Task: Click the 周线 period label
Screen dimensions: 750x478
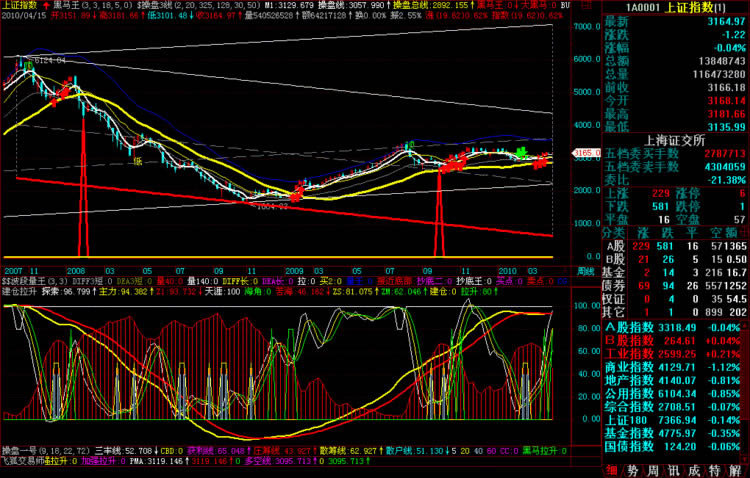Action: pyautogui.click(x=586, y=271)
